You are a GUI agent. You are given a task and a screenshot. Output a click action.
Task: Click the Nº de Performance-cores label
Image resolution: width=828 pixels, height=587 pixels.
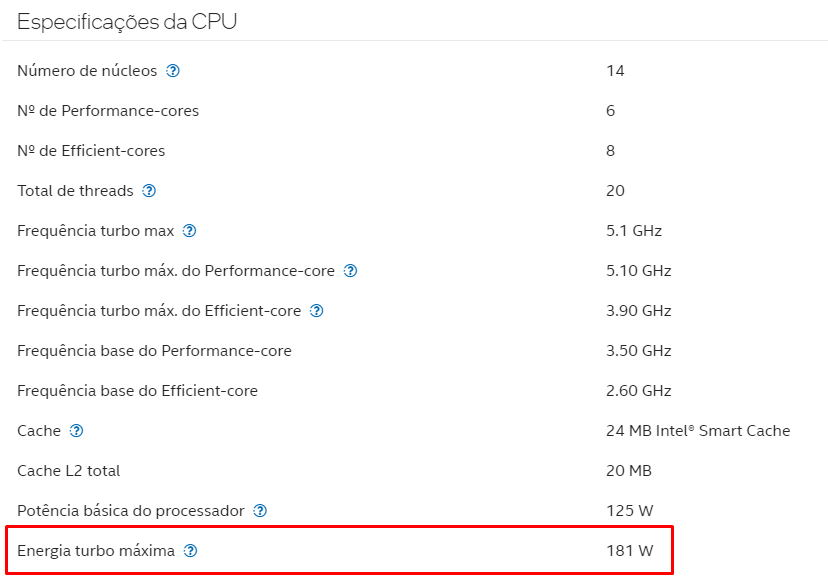108,111
